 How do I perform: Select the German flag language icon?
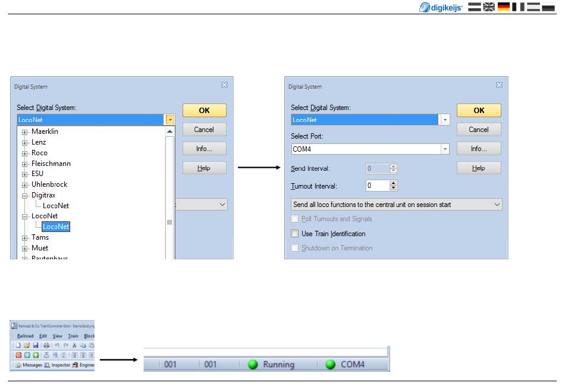tap(504, 7)
